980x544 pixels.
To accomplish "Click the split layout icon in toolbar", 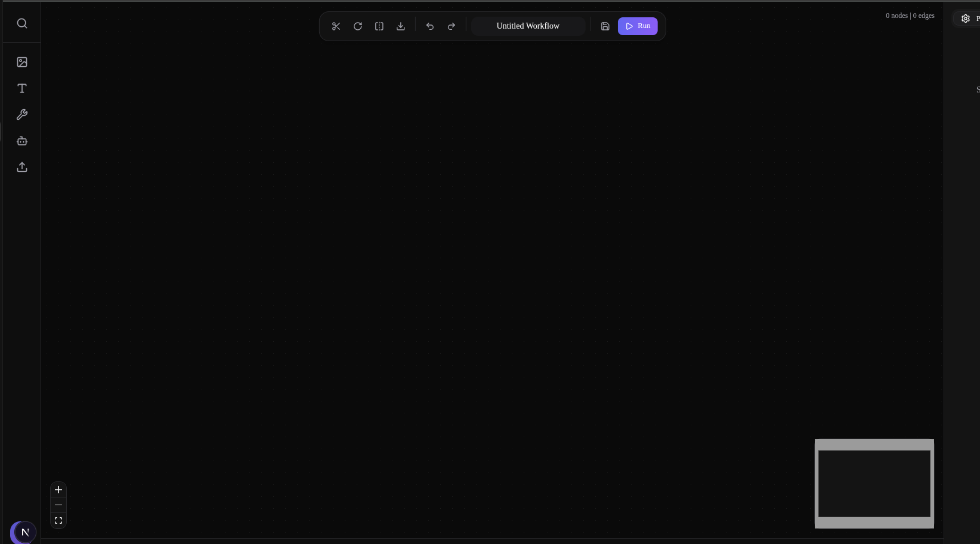I will pyautogui.click(x=379, y=26).
